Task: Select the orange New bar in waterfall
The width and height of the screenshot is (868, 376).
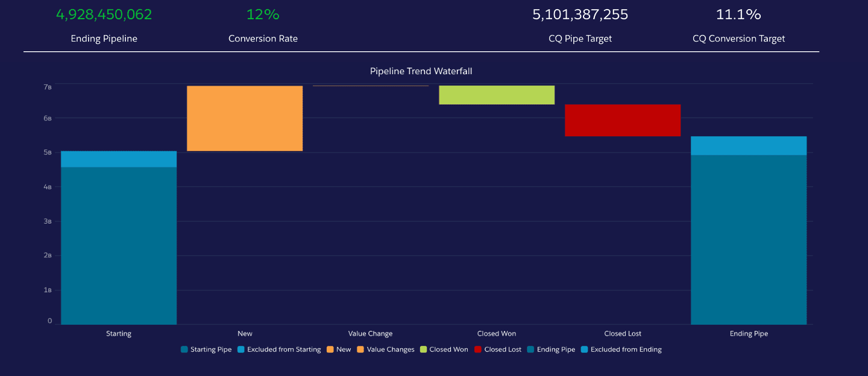Action: click(x=245, y=118)
